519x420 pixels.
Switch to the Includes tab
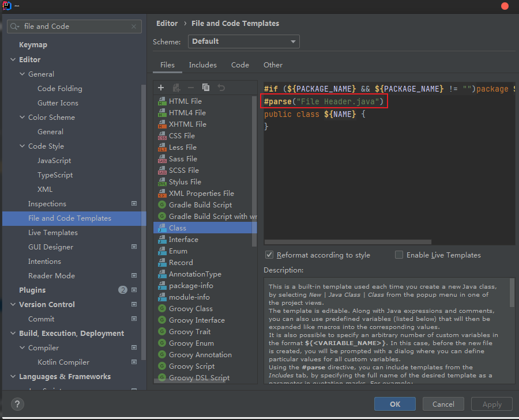(x=202, y=65)
